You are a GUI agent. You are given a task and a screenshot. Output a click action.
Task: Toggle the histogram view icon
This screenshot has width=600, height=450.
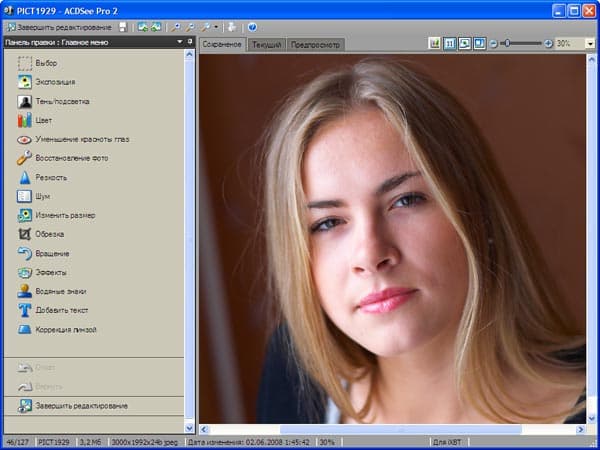click(x=435, y=44)
